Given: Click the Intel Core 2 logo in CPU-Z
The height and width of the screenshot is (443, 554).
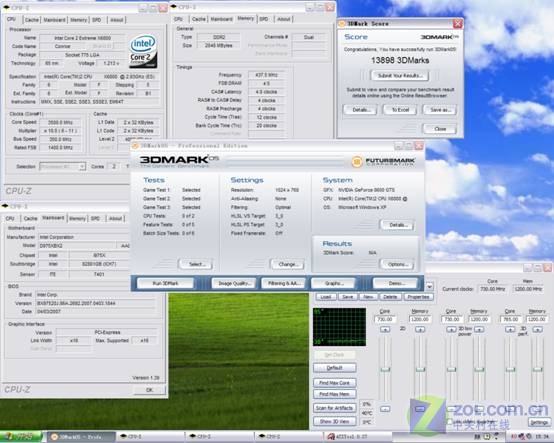Looking at the screenshot, I should pos(143,51).
